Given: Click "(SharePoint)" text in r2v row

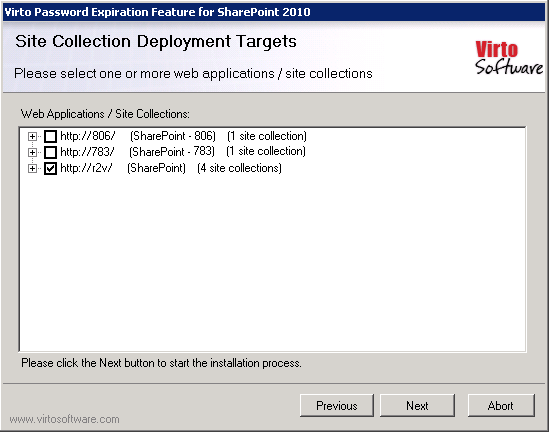Looking at the screenshot, I should tap(156, 168).
